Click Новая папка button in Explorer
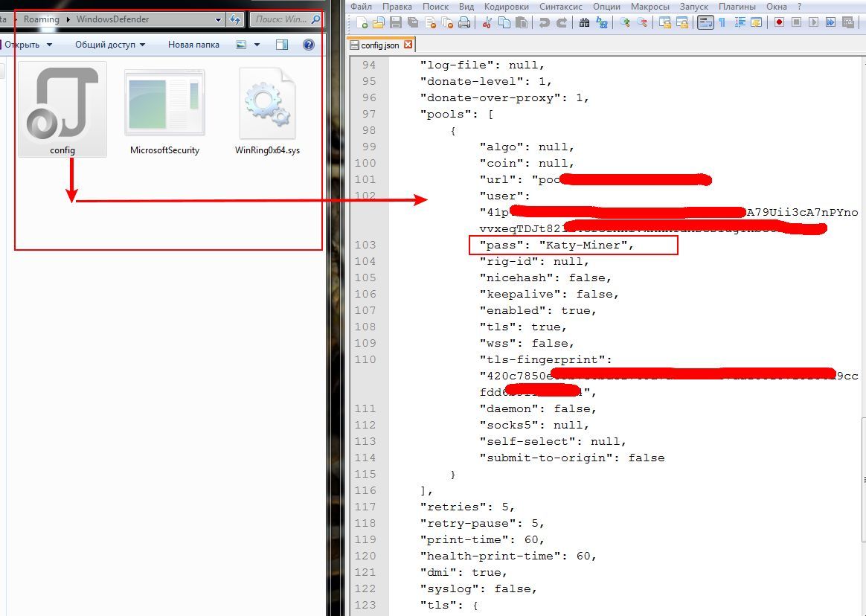866x616 pixels. 193,45
